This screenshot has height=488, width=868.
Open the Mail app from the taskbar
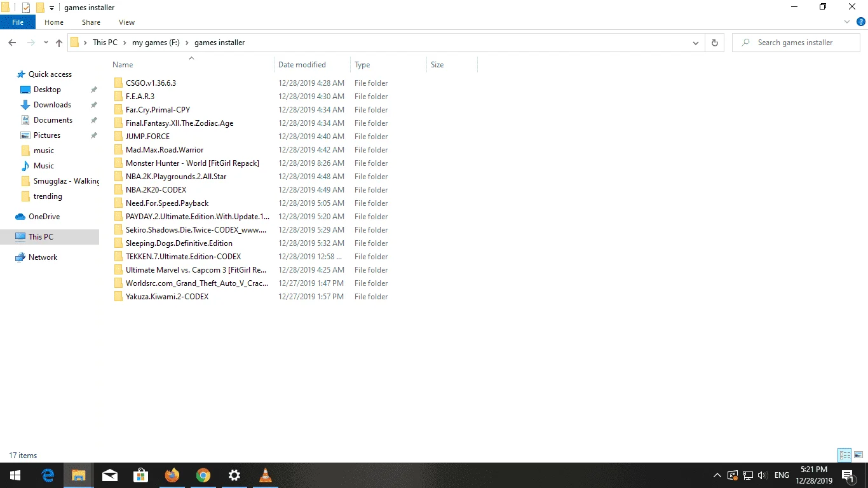(109, 475)
